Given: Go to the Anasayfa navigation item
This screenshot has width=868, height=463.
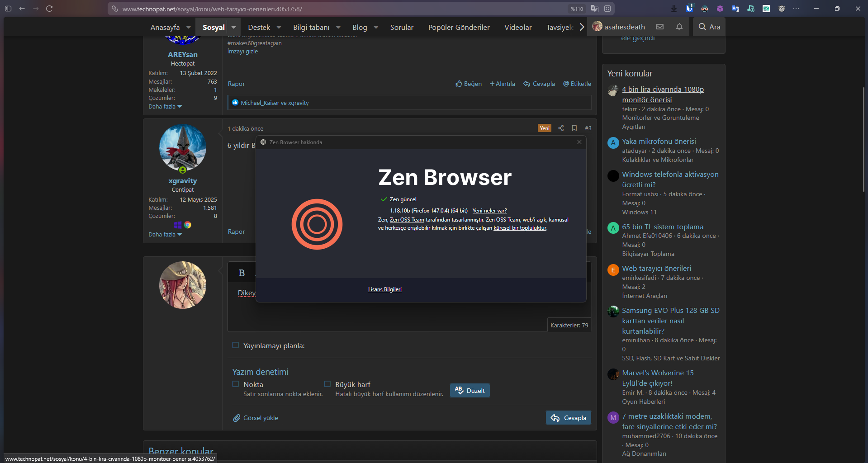Looking at the screenshot, I should tap(165, 27).
